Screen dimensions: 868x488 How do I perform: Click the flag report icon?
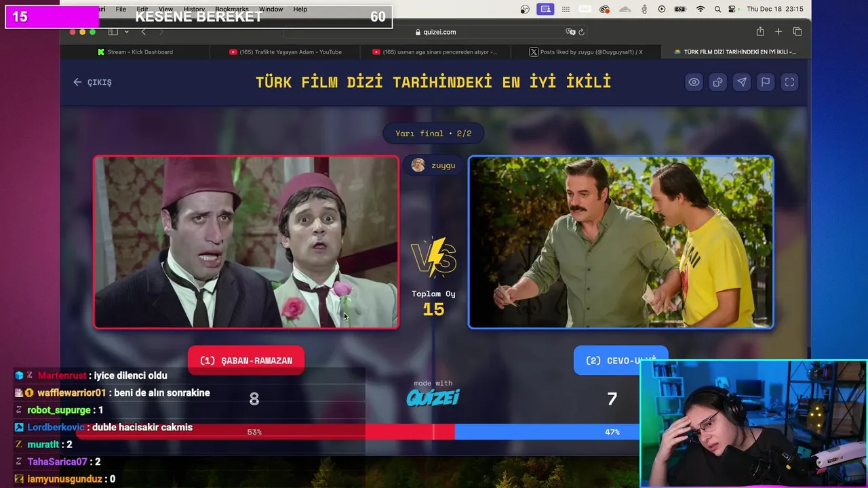[766, 82]
